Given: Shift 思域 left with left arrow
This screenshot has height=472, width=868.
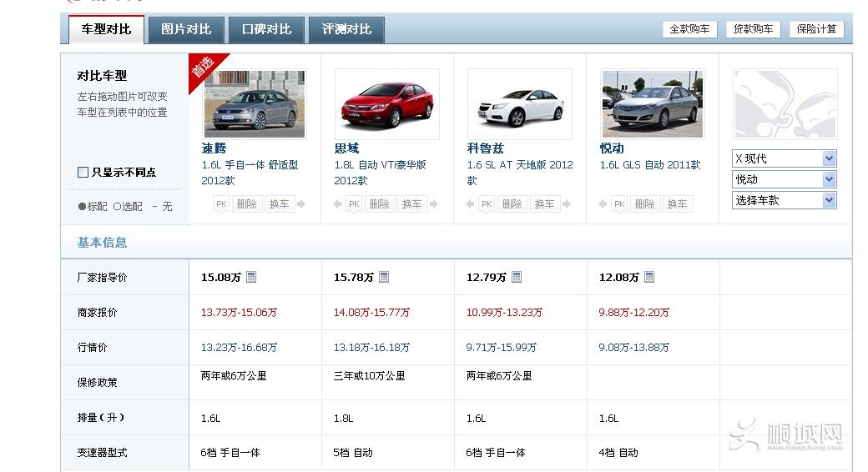Looking at the screenshot, I should tap(337, 204).
